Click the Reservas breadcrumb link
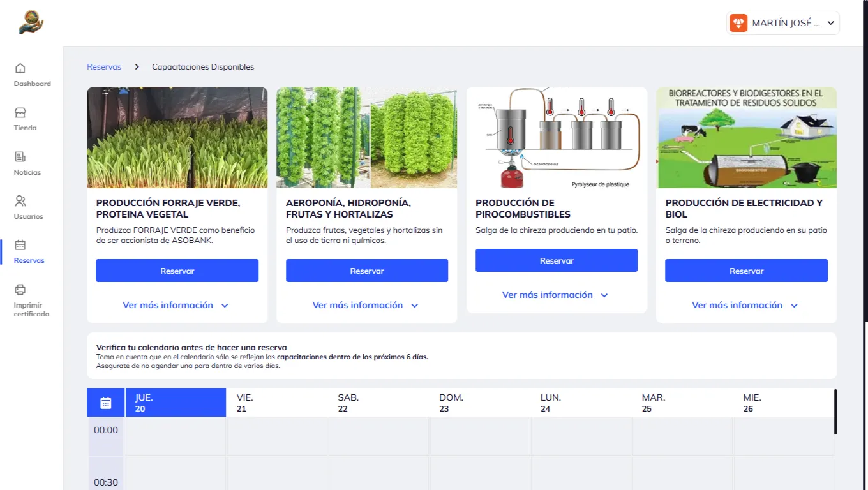 tap(104, 67)
